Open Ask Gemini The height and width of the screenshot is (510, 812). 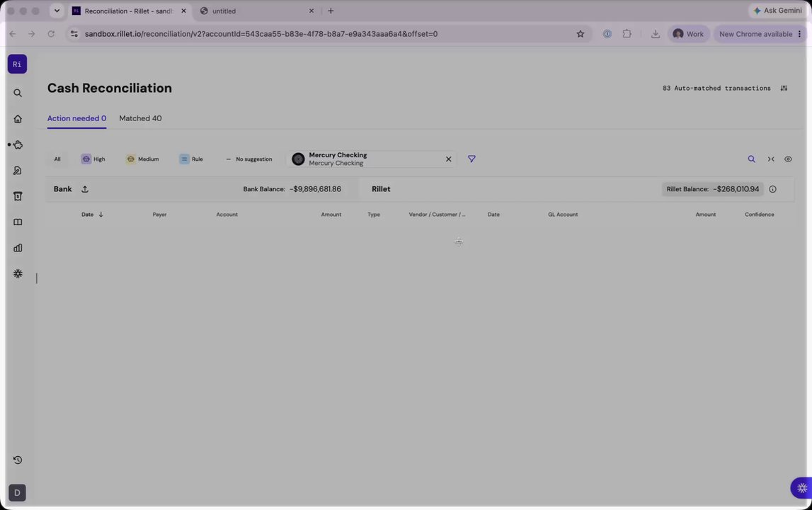click(x=777, y=11)
